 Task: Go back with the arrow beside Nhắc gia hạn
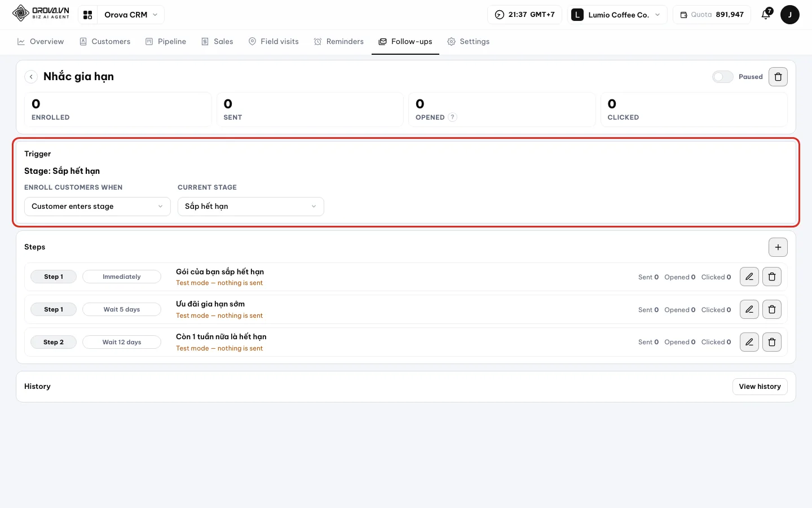[31, 77]
